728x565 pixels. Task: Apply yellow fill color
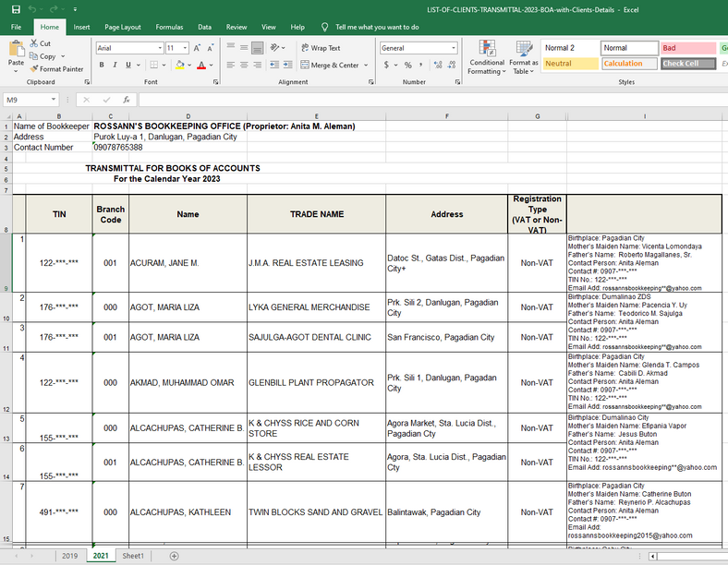tap(180, 65)
